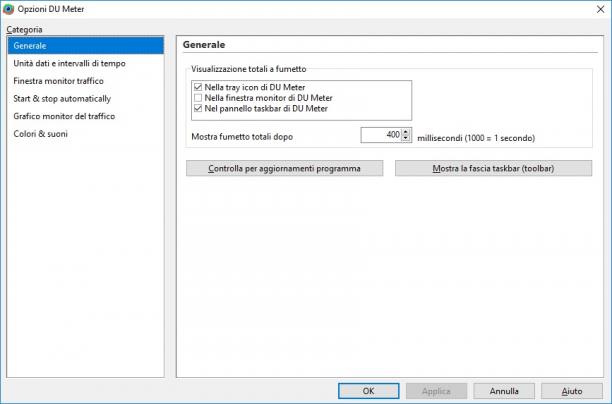Click the Categoria label

point(24,30)
